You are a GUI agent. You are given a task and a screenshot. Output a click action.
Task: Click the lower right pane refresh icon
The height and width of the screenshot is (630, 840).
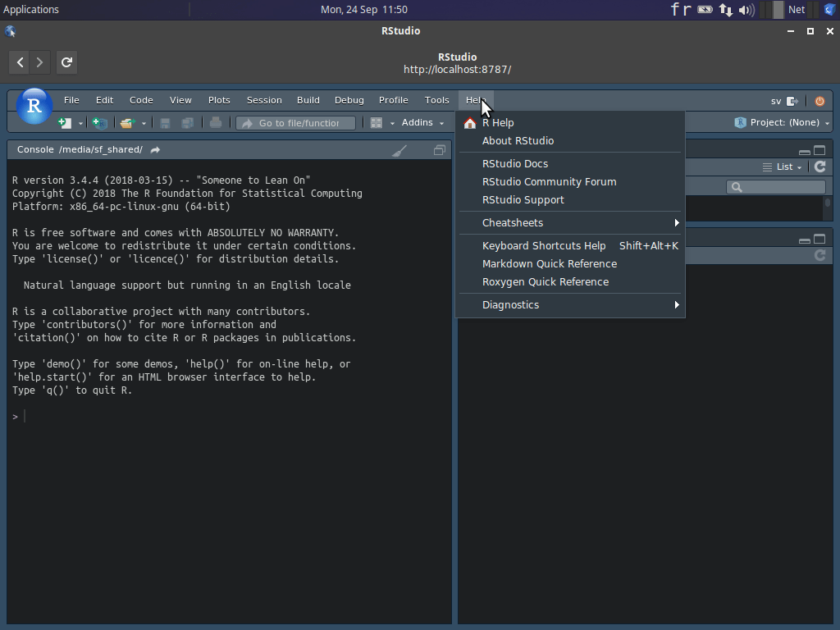click(820, 255)
